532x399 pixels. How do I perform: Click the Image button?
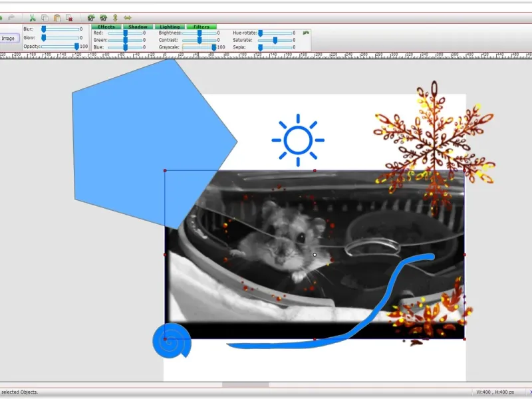point(9,39)
